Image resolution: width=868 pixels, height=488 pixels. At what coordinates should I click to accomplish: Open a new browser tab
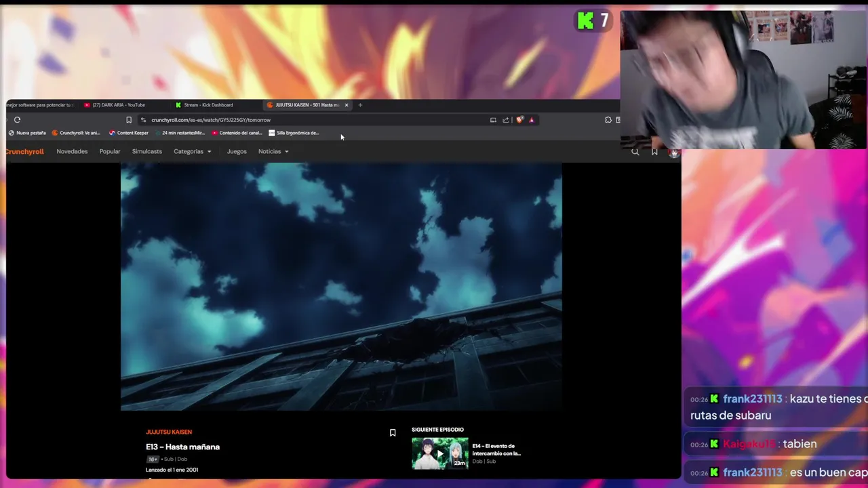click(x=360, y=105)
